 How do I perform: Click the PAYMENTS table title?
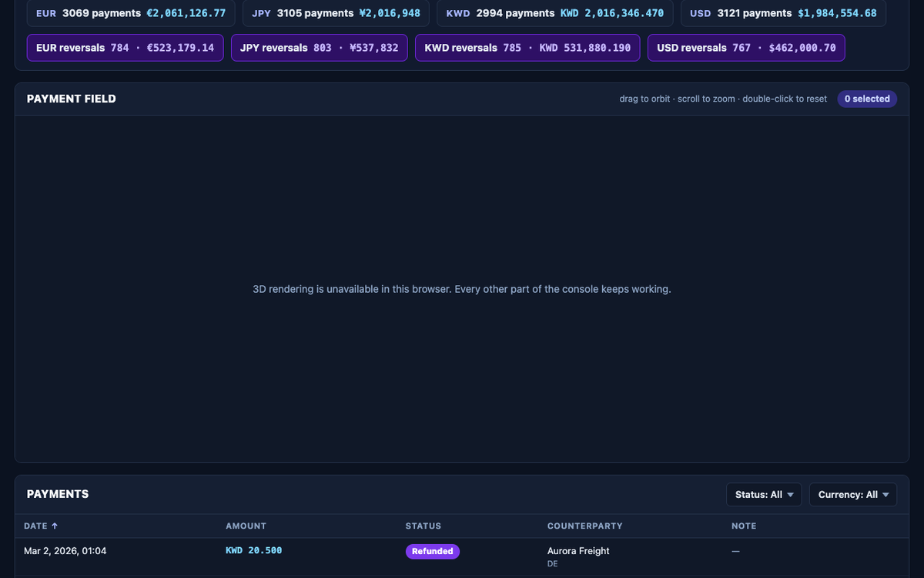point(58,494)
